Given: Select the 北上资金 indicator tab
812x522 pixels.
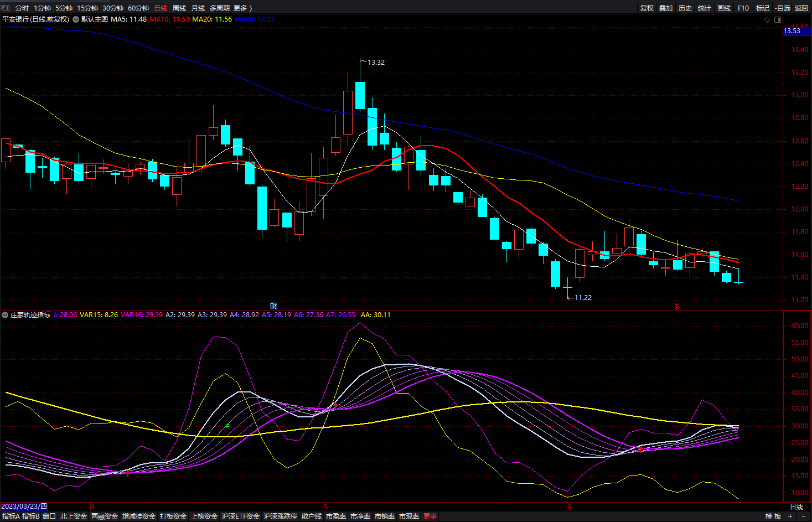Looking at the screenshot, I should click(74, 516).
